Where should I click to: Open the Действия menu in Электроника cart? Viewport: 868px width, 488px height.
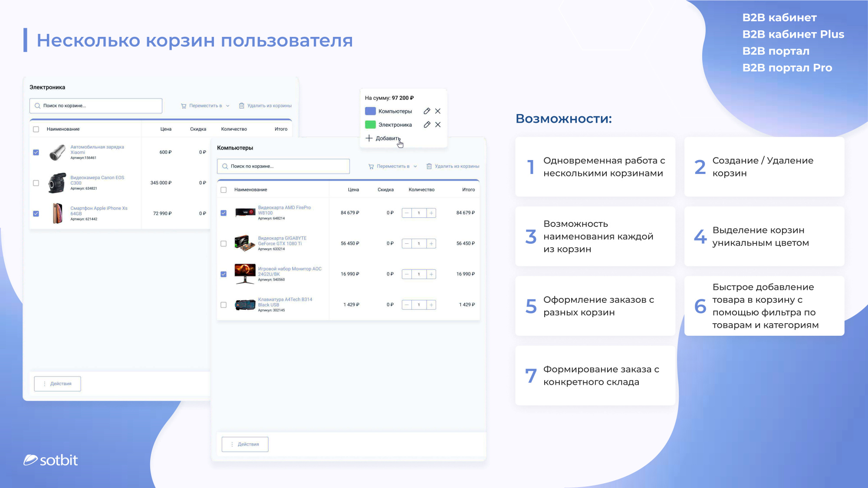pyautogui.click(x=57, y=383)
